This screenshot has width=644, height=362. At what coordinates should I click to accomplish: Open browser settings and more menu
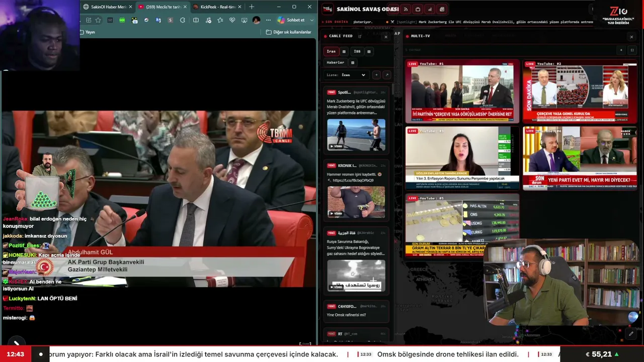click(268, 20)
